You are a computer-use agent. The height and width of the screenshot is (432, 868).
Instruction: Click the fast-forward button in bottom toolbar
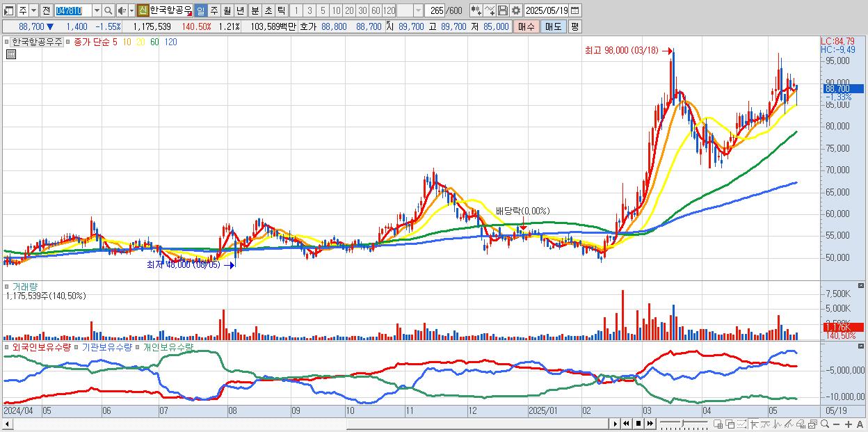point(650,424)
